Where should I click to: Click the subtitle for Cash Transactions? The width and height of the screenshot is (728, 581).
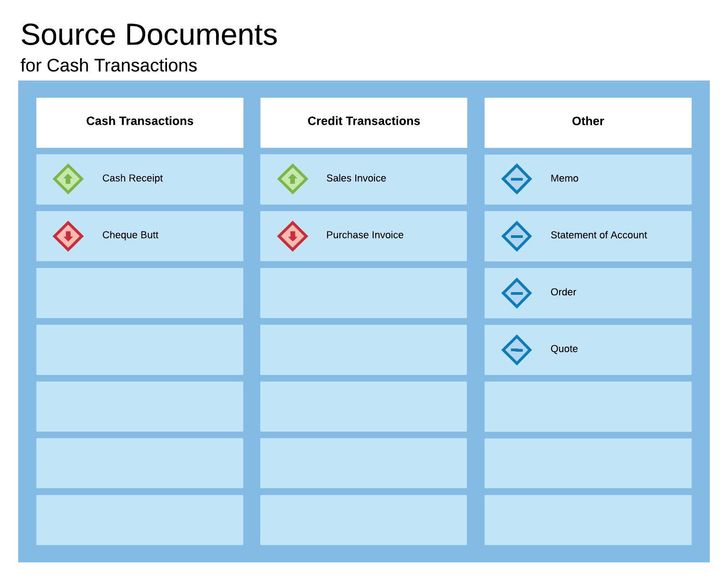coord(109,66)
